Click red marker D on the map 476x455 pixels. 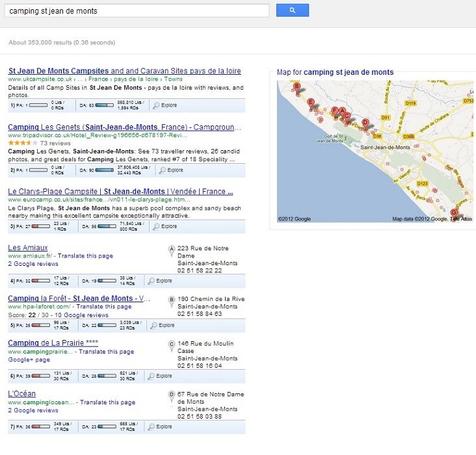(365, 124)
